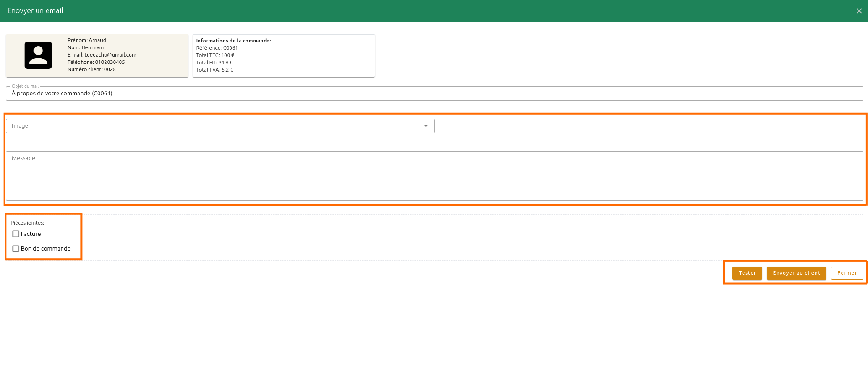Focus the Objet du mail field
The image size is (868, 392).
tap(434, 94)
